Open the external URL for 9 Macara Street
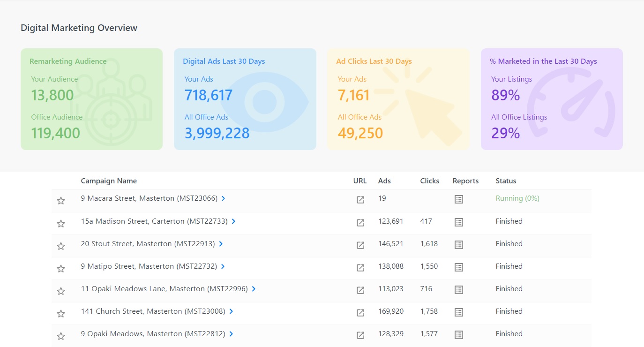644x347 pixels. [x=359, y=199]
